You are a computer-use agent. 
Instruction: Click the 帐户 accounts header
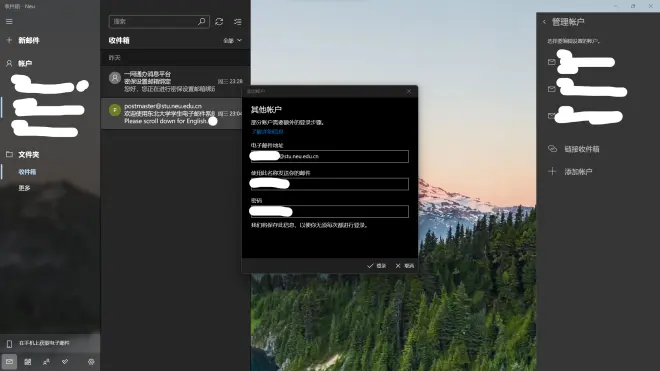25,64
